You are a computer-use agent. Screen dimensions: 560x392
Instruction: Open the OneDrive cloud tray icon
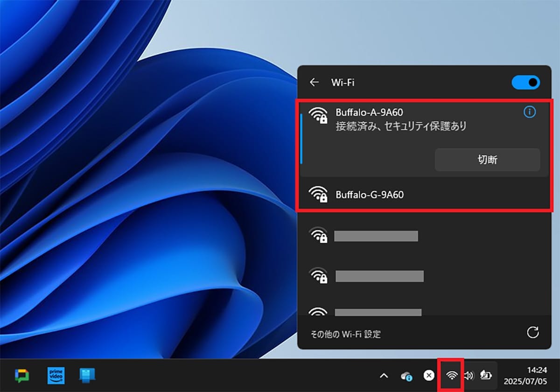point(406,376)
